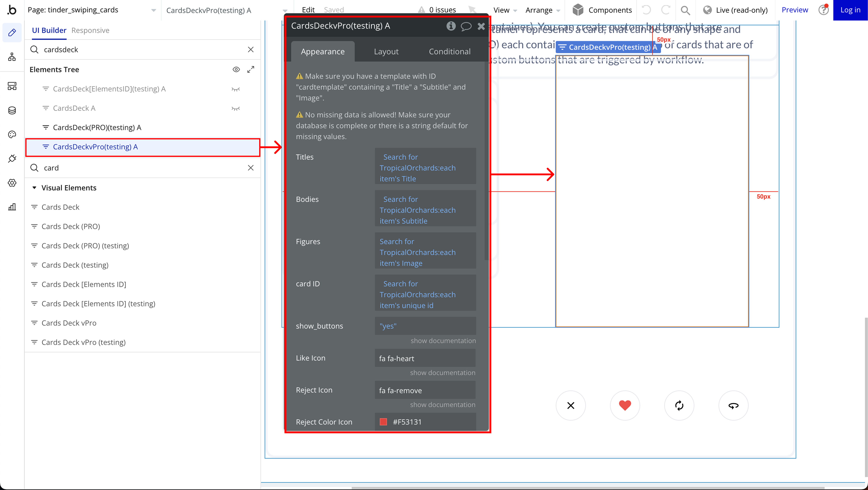This screenshot has height=490, width=868.
Task: Switch to the Layout tab
Action: [386, 51]
